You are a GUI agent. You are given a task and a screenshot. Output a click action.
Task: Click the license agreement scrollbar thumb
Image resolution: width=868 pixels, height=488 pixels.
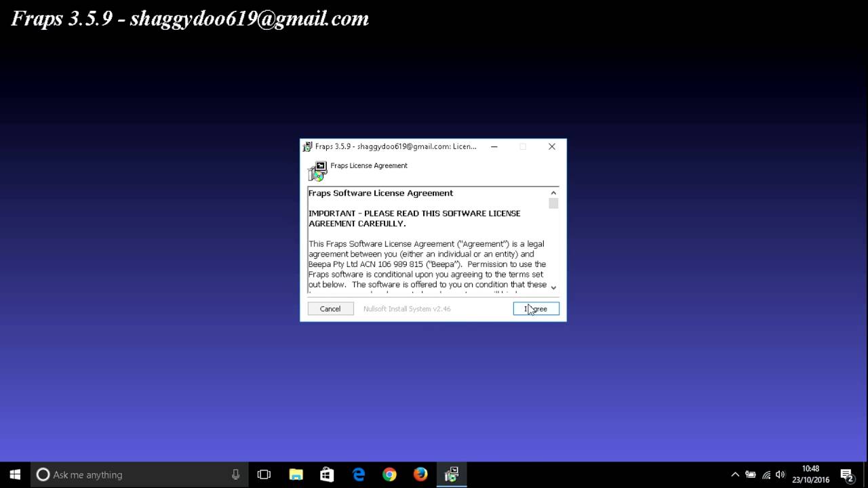(x=553, y=203)
